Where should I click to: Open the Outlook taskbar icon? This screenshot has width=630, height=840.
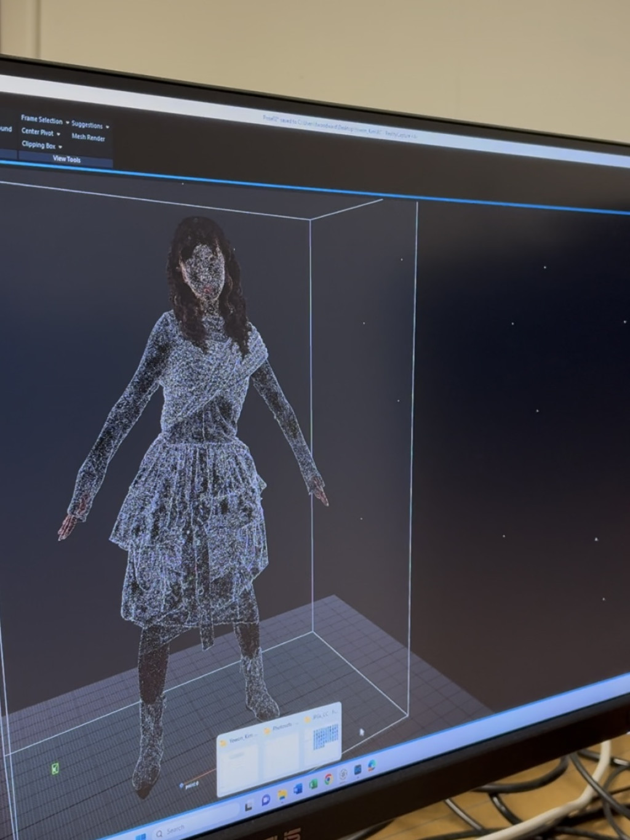click(298, 789)
